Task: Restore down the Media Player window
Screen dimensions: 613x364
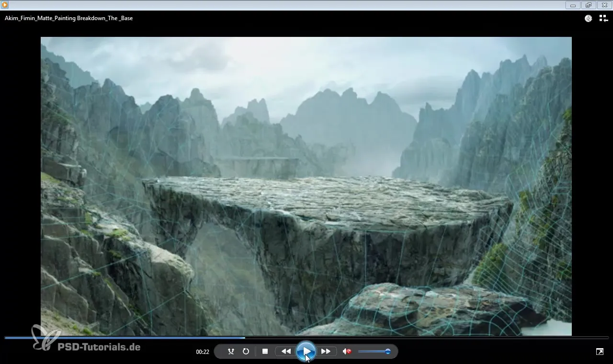Action: coord(589,5)
